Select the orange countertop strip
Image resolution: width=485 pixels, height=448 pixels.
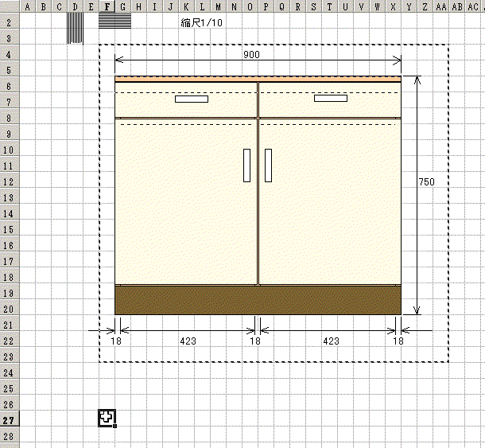258,80
